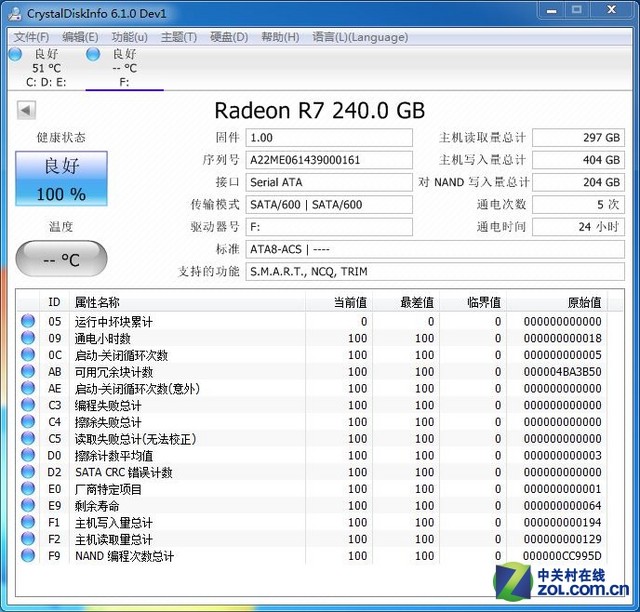Click status orb for attribute C3
The width and height of the screenshot is (640, 612).
(28, 405)
